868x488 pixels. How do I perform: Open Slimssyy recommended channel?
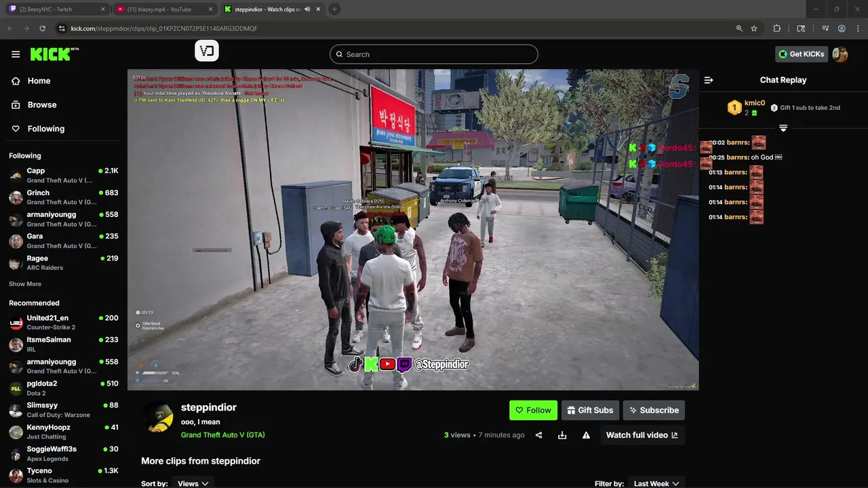tap(63, 410)
